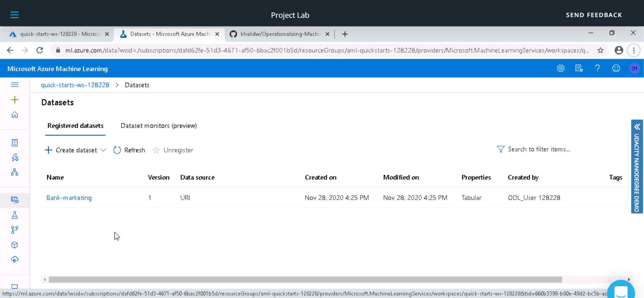The image size is (644, 298).
Task: Open Automated ML in sidebar
Action: [15, 158]
